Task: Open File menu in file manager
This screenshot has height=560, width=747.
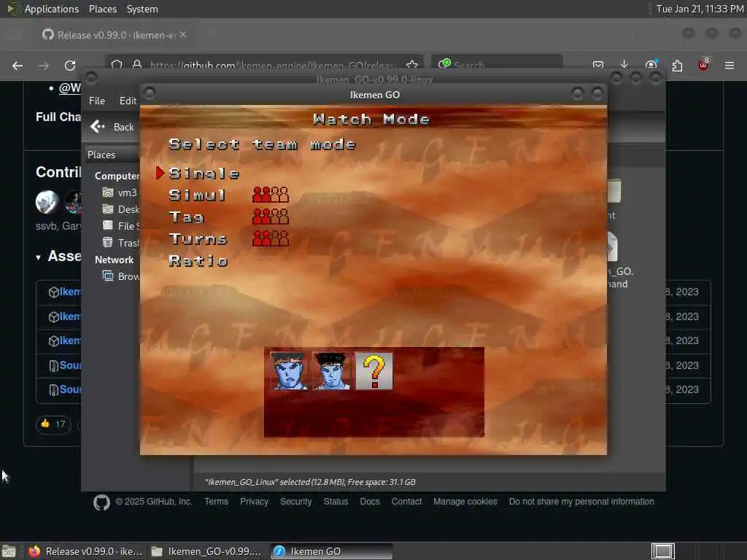Action: point(97,101)
